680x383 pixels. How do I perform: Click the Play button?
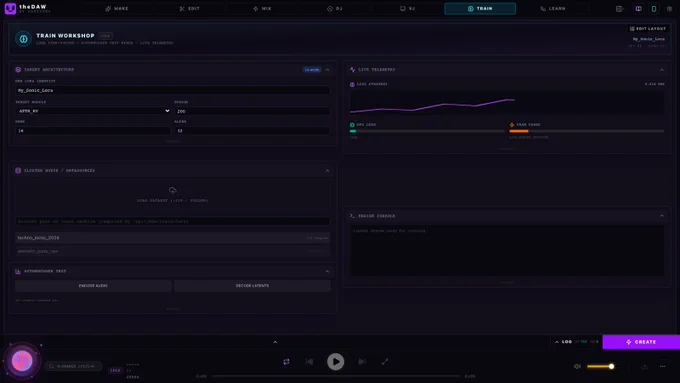[x=336, y=361]
